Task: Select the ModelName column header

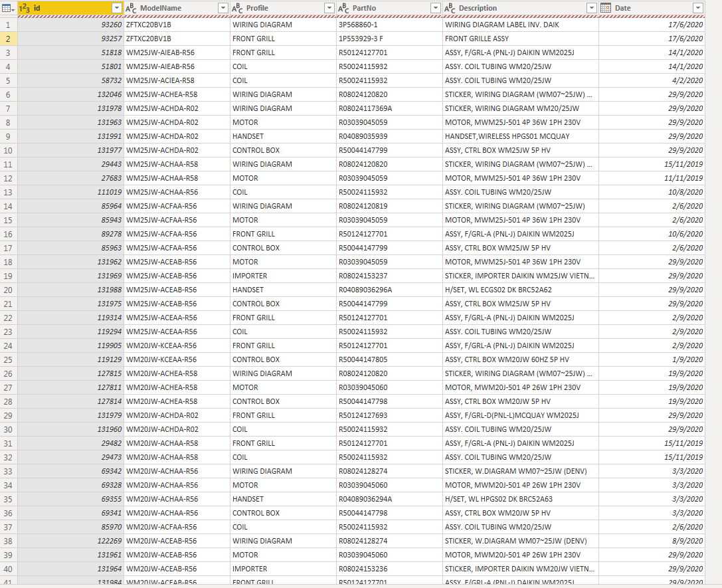Action: pos(177,8)
